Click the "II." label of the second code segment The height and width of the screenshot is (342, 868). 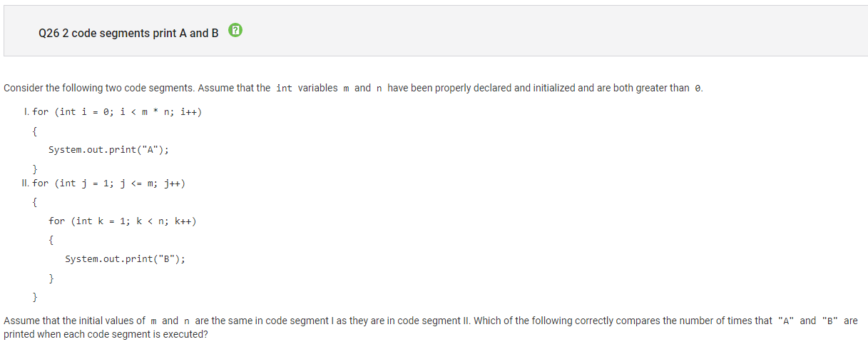(26, 183)
